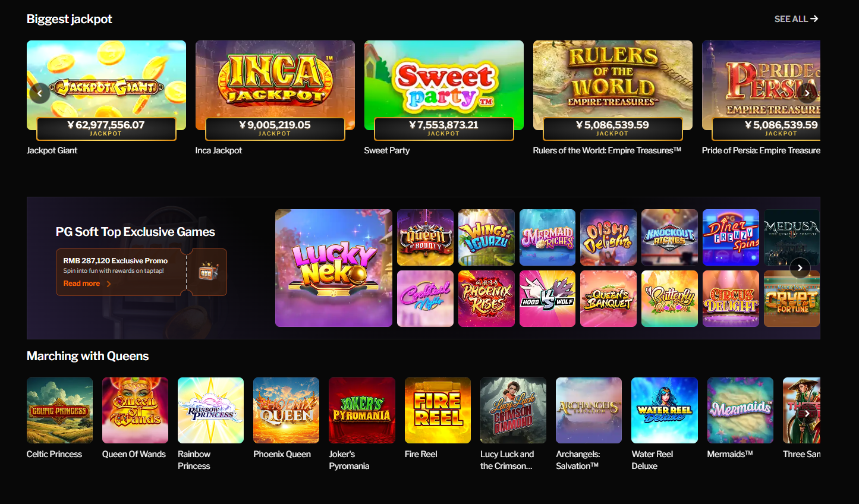Open Fire Reel game thumbnail
The height and width of the screenshot is (504, 859).
[438, 410]
